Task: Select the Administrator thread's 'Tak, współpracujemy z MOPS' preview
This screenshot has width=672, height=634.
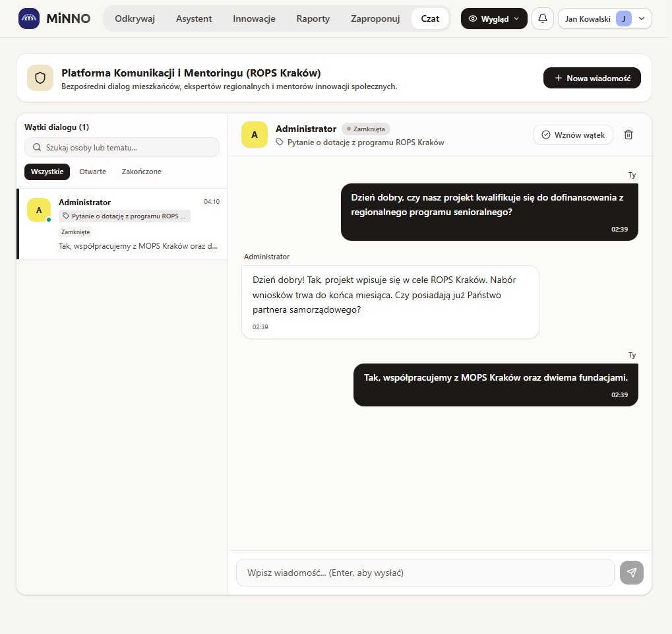Action: [138, 246]
